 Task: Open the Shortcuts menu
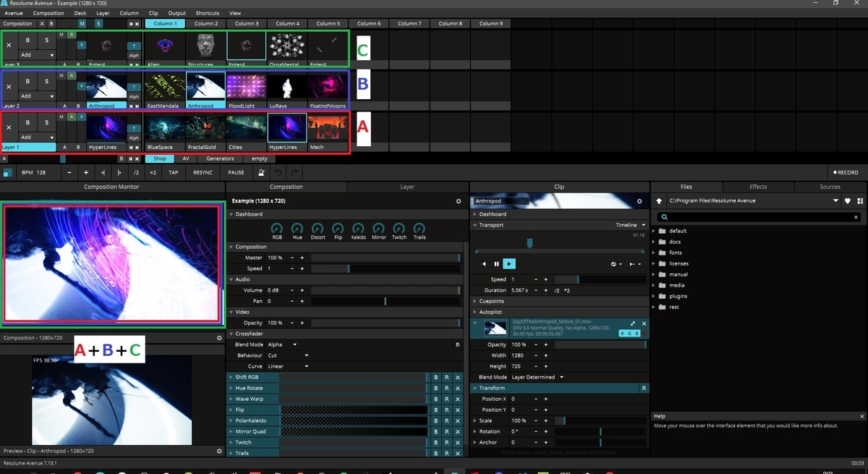click(x=208, y=13)
